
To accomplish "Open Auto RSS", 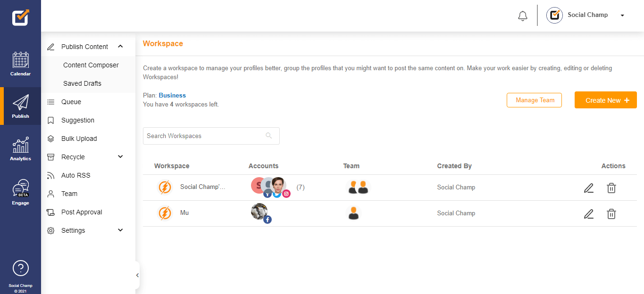I will pyautogui.click(x=75, y=175).
